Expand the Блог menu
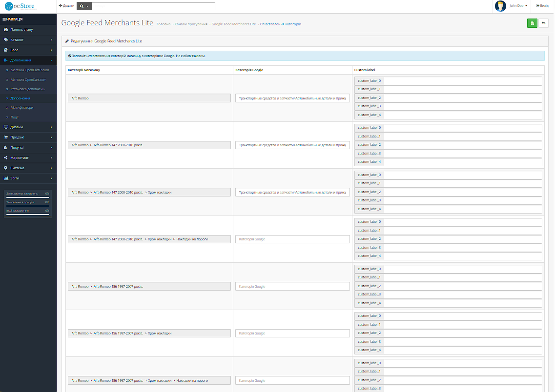Viewport: 555px width, 392px height. (x=28, y=50)
